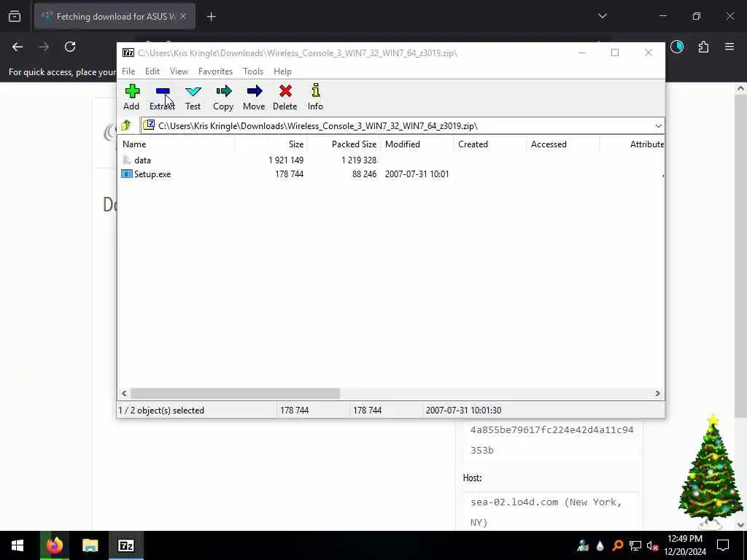This screenshot has height=560, width=747.
Task: Open the View menu
Action: (x=179, y=71)
